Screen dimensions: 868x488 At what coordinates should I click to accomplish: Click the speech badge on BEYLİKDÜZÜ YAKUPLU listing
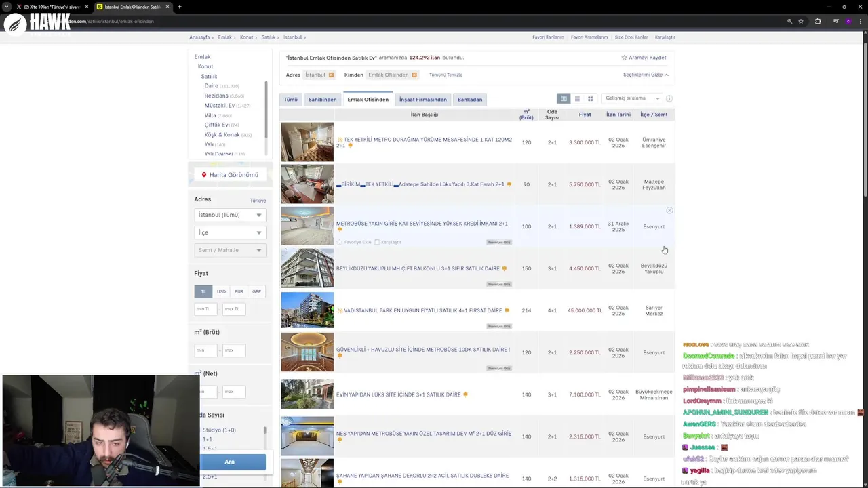[x=504, y=268]
